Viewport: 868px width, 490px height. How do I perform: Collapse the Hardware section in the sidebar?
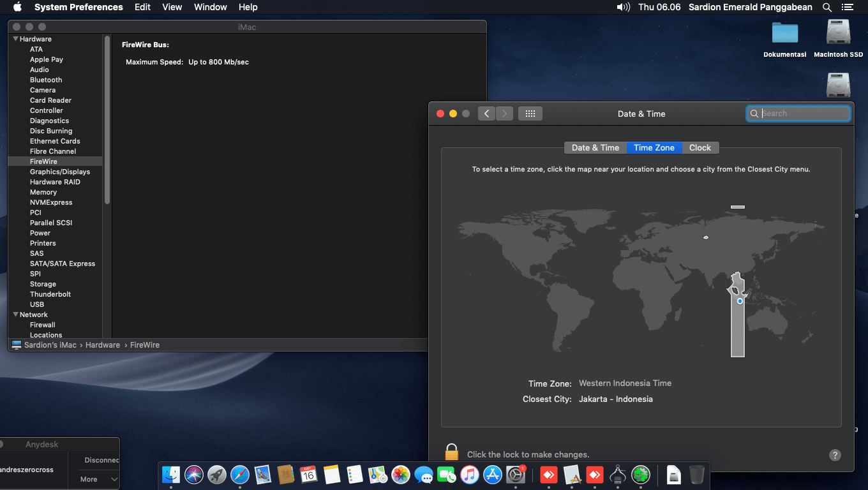click(x=15, y=39)
